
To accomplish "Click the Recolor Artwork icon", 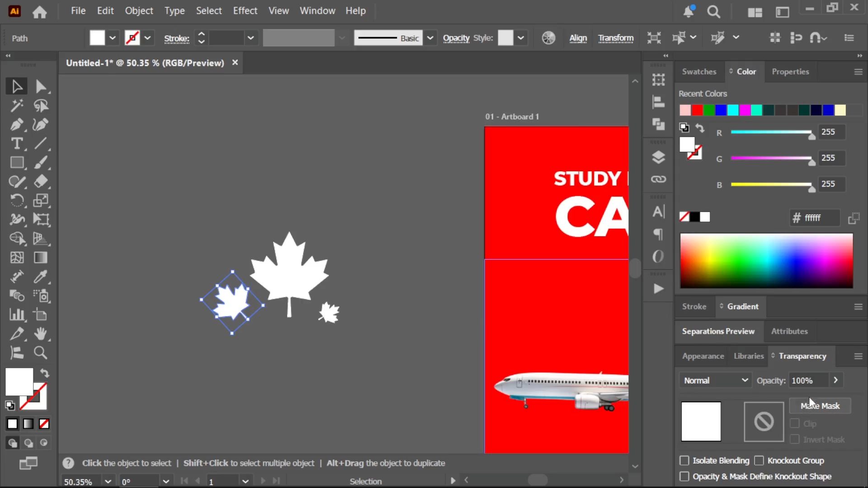I will (548, 38).
